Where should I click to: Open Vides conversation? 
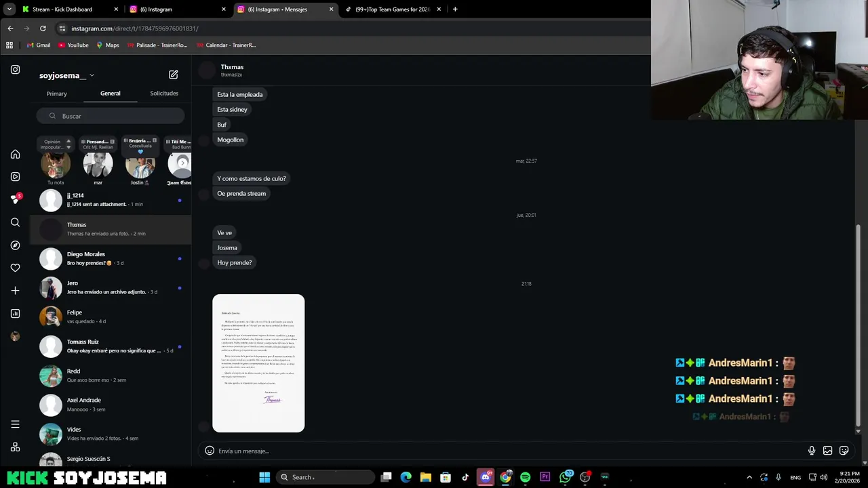111,434
